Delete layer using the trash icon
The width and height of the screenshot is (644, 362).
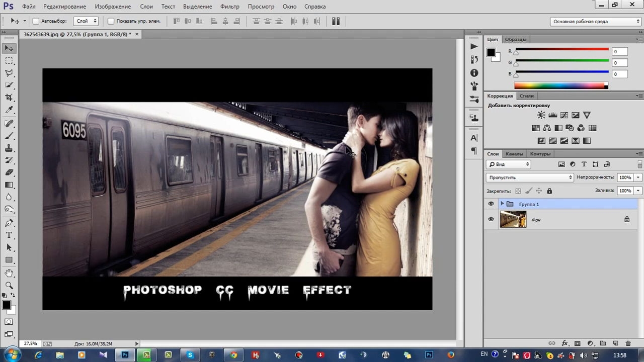[x=628, y=343]
